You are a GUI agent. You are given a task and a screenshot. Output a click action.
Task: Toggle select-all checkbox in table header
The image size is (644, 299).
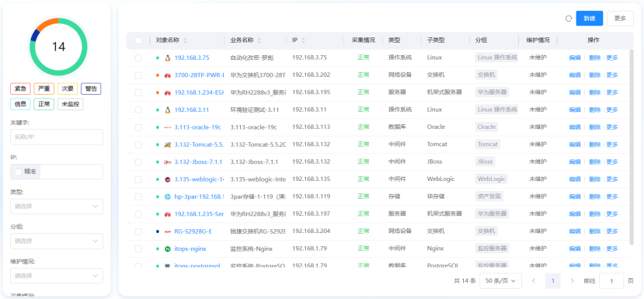(138, 40)
